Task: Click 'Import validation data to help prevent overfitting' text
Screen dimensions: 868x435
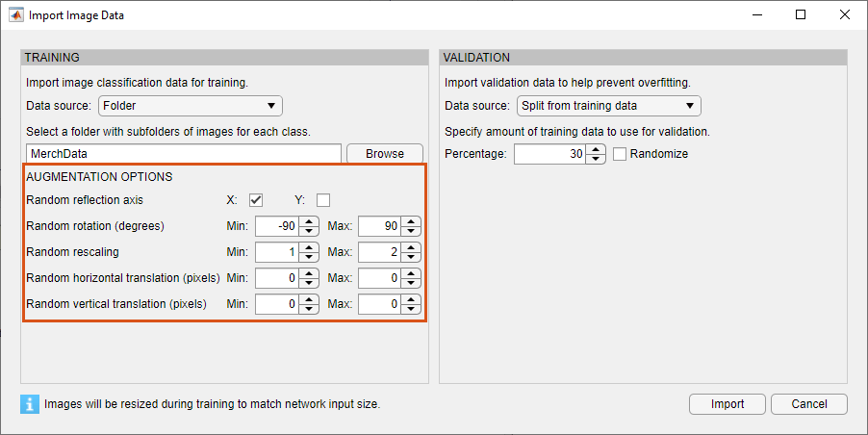Action: click(568, 83)
